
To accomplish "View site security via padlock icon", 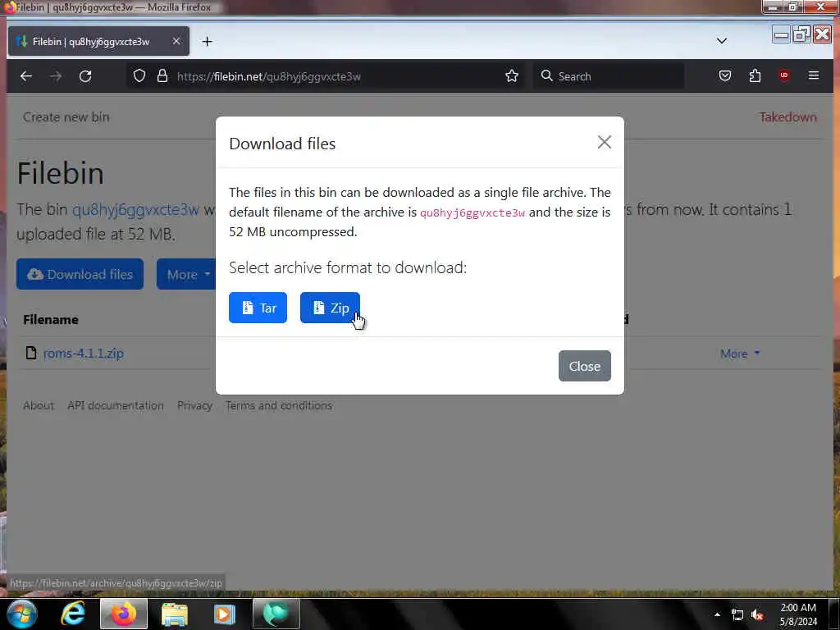I will 162,76.
